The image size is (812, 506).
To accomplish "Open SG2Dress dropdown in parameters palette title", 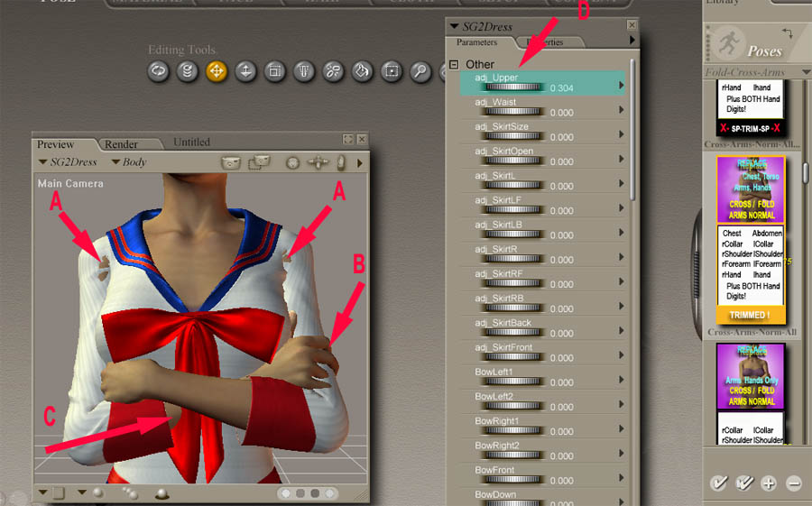I will tap(454, 26).
